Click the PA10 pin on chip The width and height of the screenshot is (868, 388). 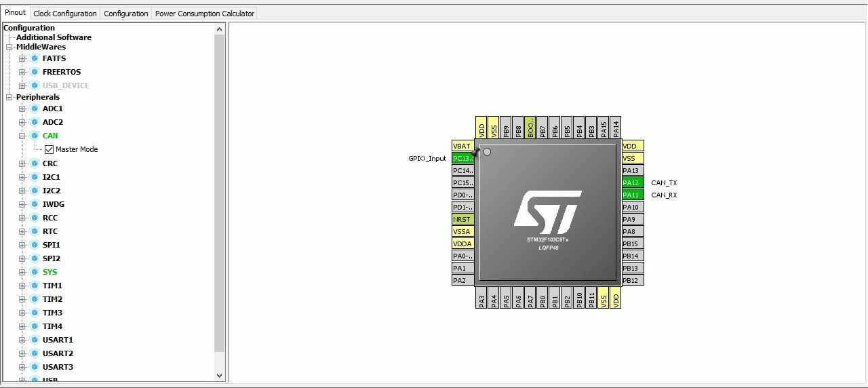633,207
